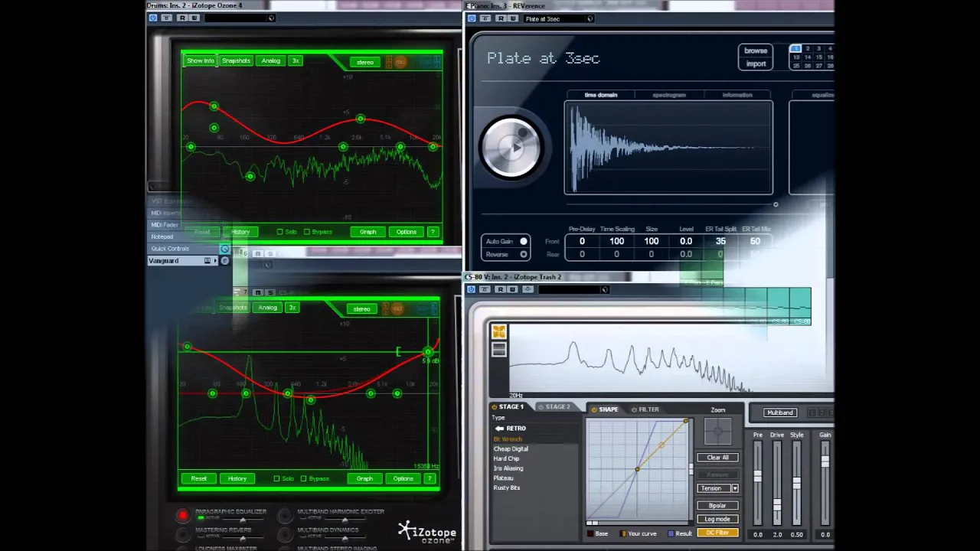Select EQ node at +5 dB peak in Drums Ozone
The height and width of the screenshot is (551, 980).
click(360, 119)
